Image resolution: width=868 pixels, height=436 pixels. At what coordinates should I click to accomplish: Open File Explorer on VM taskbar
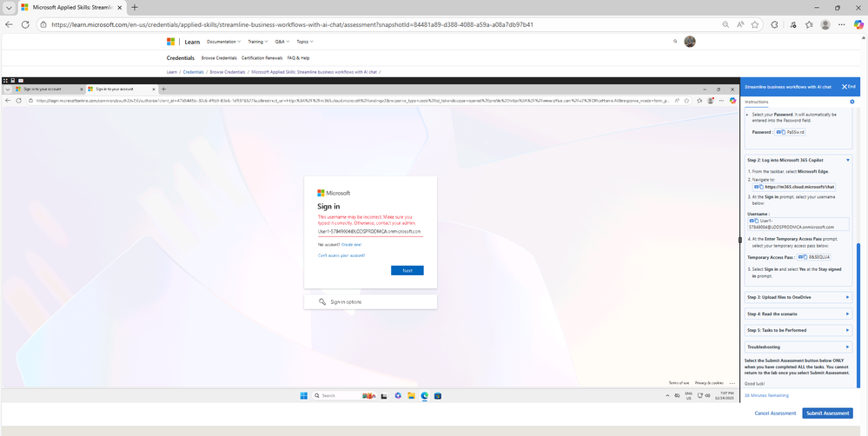411,395
